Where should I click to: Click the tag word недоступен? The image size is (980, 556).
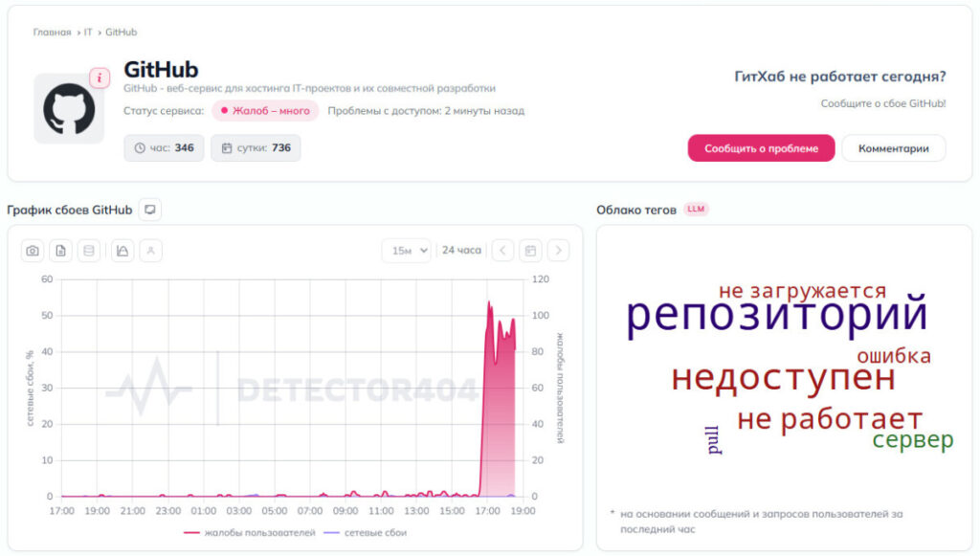(783, 378)
